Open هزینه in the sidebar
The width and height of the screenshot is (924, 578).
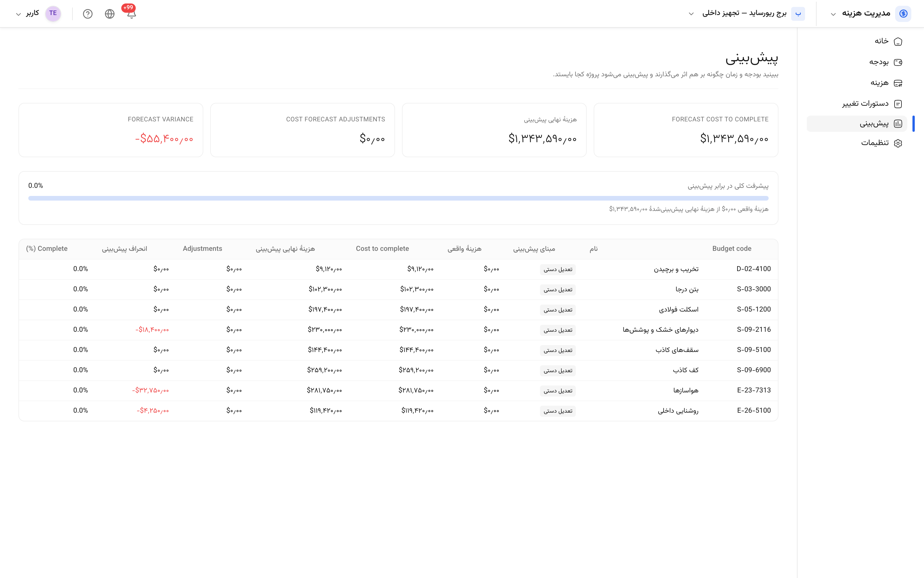pos(857,83)
